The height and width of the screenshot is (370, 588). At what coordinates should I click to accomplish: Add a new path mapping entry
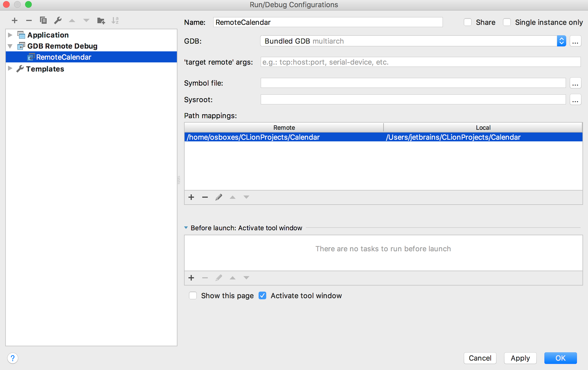click(191, 197)
